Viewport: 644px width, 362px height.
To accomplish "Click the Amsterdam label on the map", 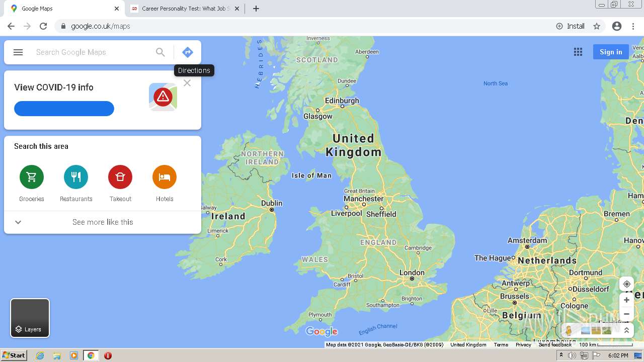I will coord(527,240).
